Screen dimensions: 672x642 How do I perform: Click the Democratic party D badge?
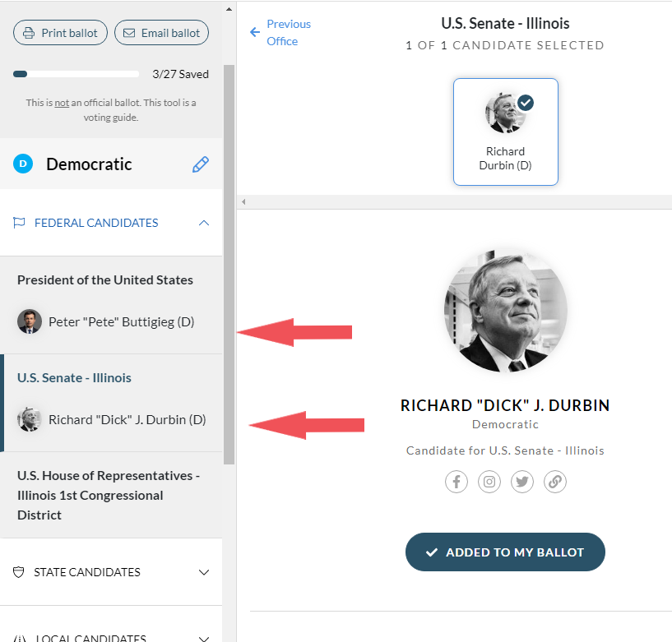click(x=23, y=164)
